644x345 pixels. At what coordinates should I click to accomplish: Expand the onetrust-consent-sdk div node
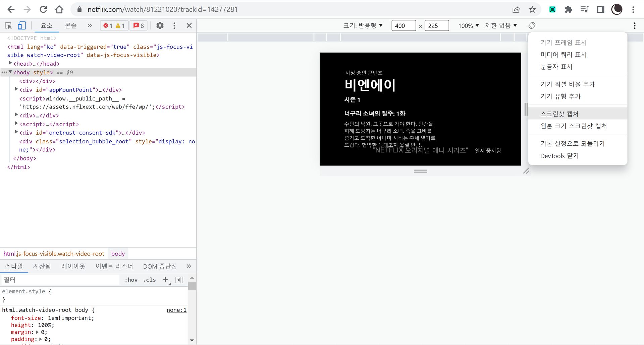pos(16,132)
